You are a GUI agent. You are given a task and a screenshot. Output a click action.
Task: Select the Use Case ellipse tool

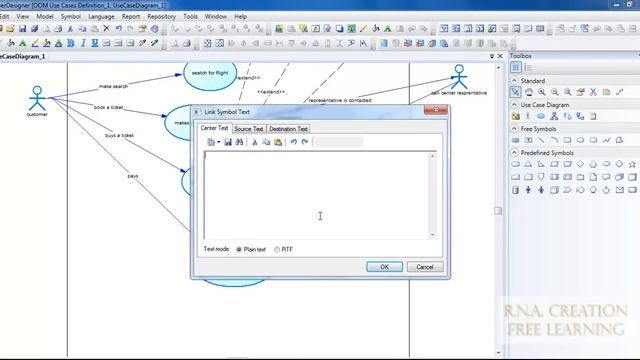click(541, 116)
